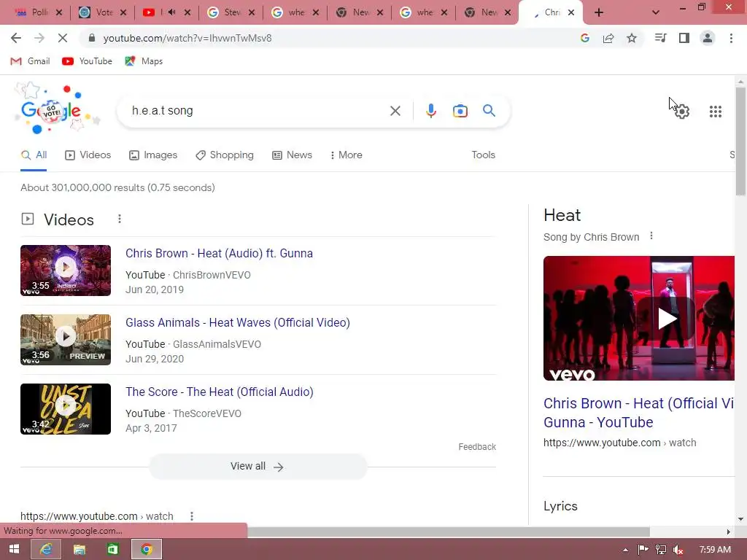747x560 pixels.
Task: Open the Windows Start menu
Action: (x=15, y=549)
